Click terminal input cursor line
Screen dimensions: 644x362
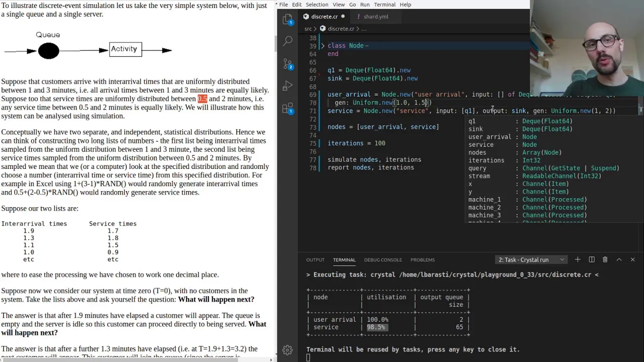[308, 357]
